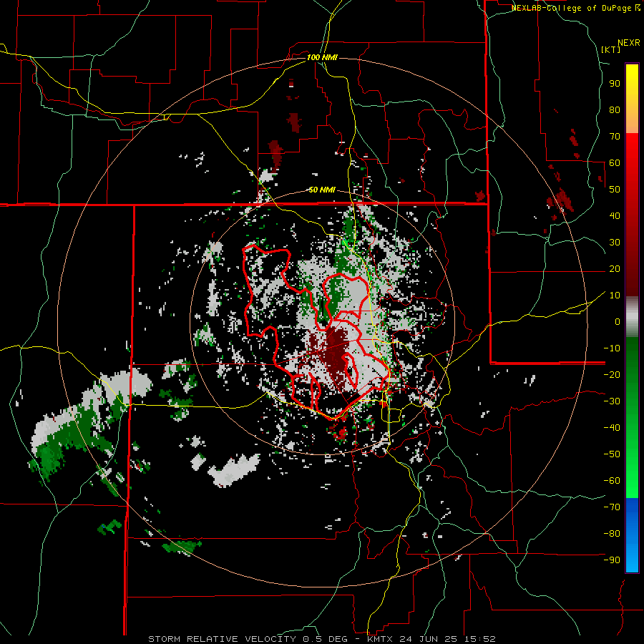644x644 pixels.
Task: Click the 70 value on velocity scale
Action: (615, 137)
